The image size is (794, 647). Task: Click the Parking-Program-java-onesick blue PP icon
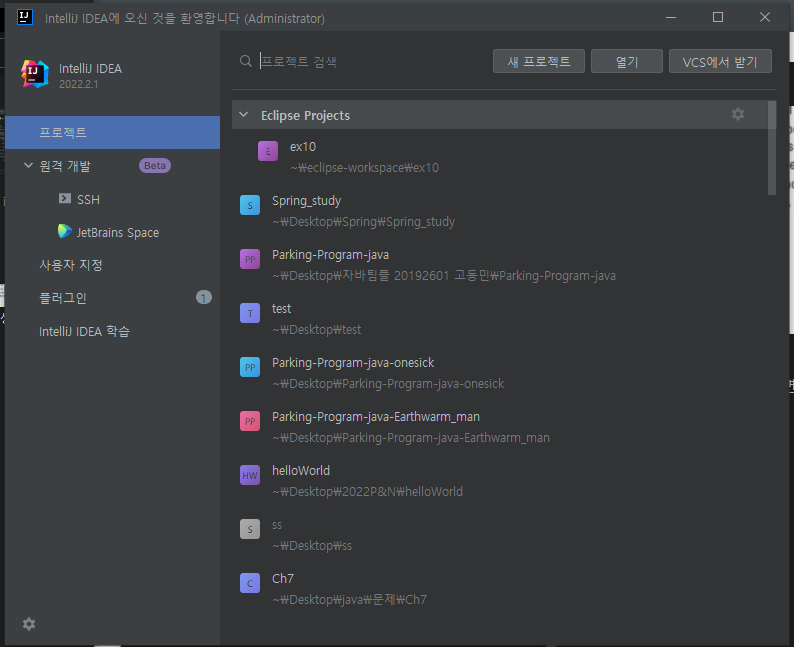(x=250, y=367)
